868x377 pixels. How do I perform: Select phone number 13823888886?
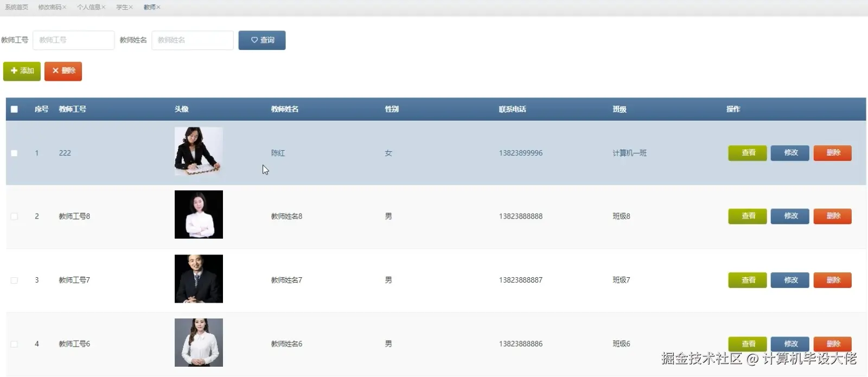click(521, 344)
